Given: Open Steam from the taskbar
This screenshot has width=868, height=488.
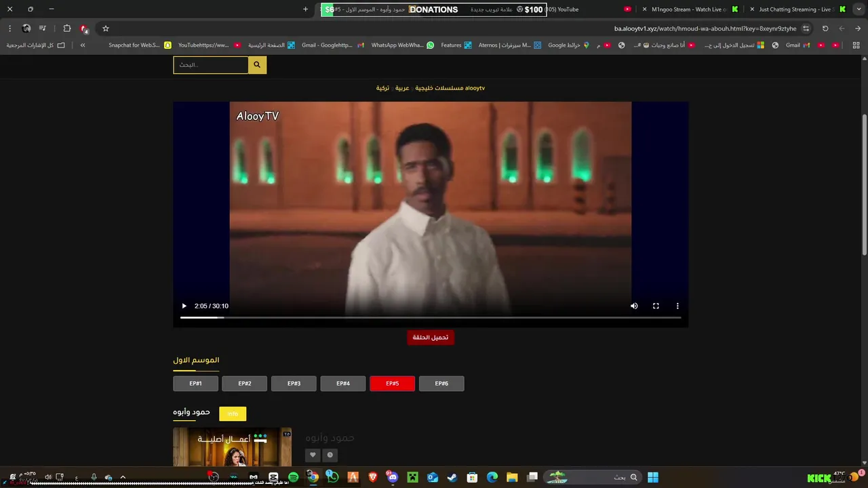Looking at the screenshot, I should coord(452,477).
